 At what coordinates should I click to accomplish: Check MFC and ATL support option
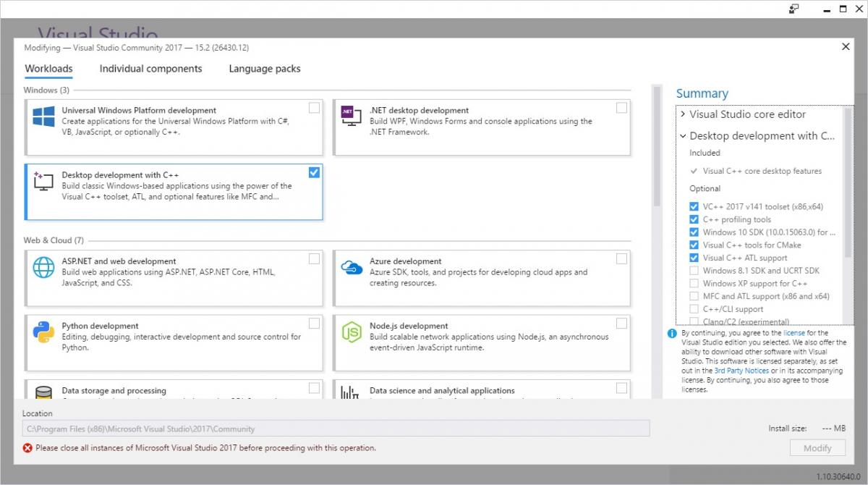[694, 297]
